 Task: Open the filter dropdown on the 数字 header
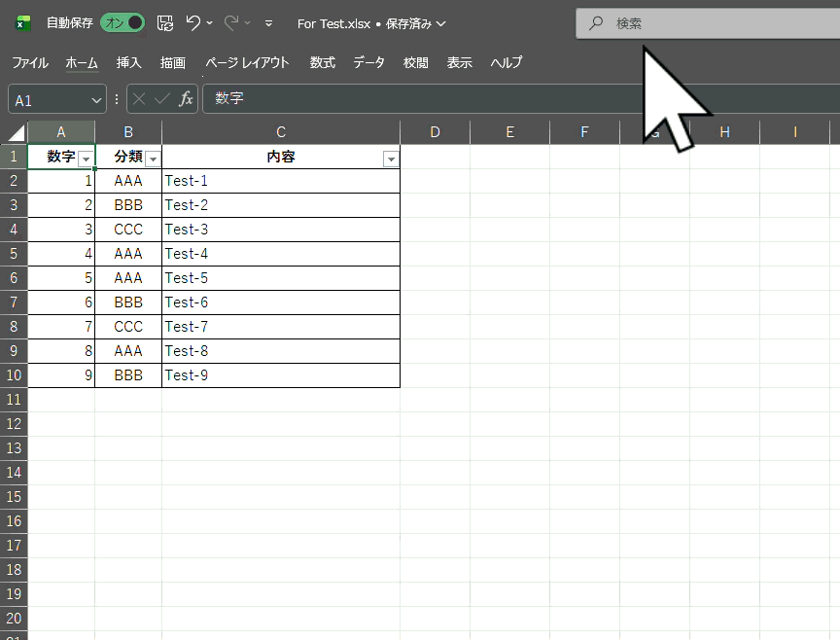click(86, 159)
